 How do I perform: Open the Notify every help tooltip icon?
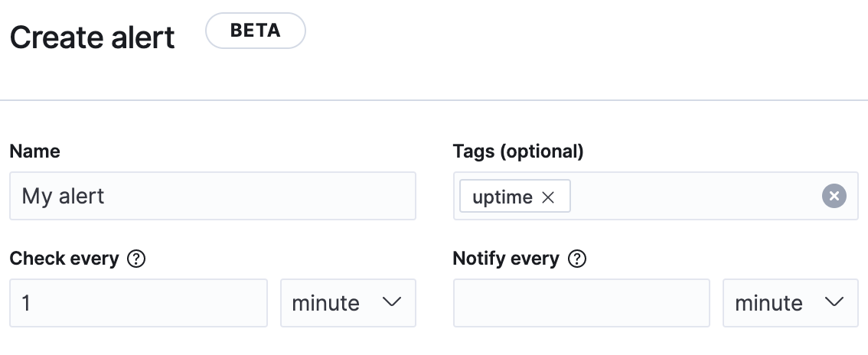pyautogui.click(x=578, y=259)
